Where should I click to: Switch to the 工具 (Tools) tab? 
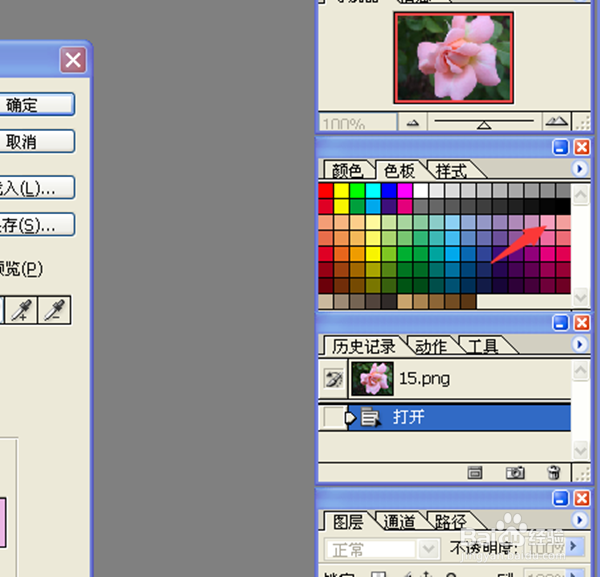click(483, 347)
